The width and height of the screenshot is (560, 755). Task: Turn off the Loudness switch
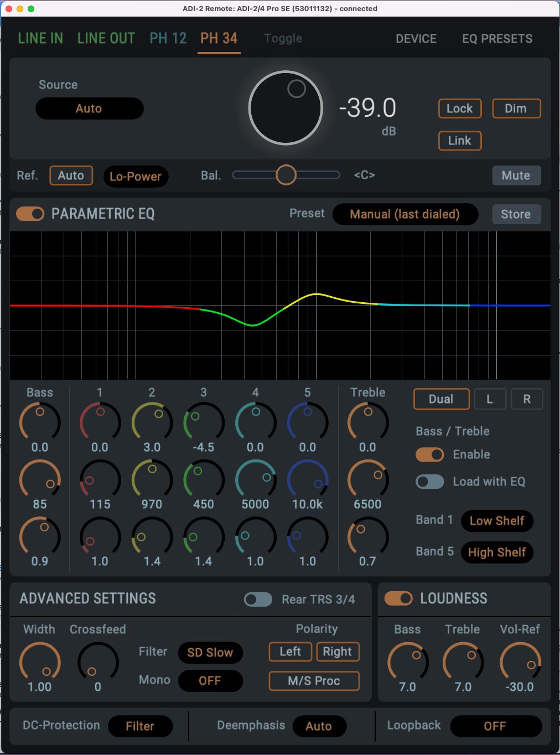(398, 598)
